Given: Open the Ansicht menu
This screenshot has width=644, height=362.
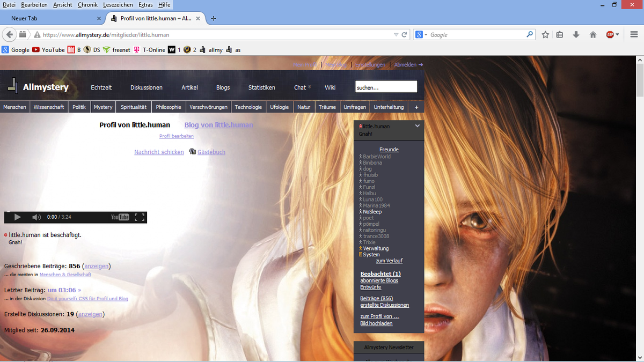Looking at the screenshot, I should pos(63,5).
